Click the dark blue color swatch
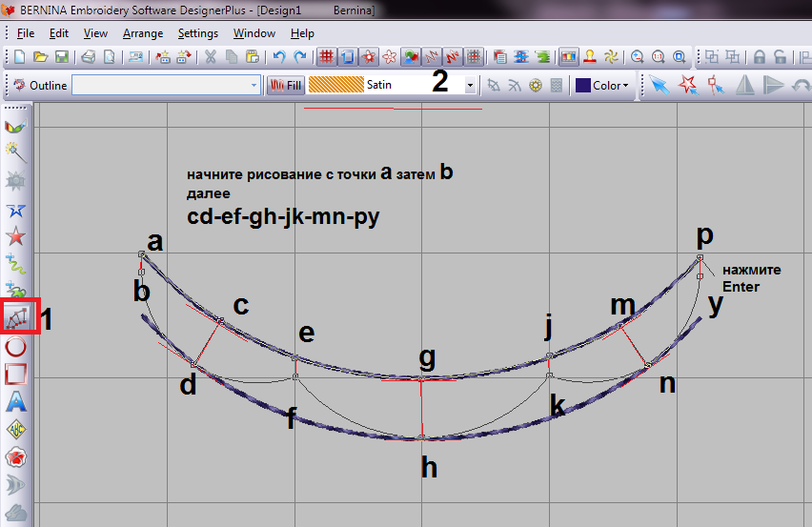The image size is (812, 527). pyautogui.click(x=582, y=85)
